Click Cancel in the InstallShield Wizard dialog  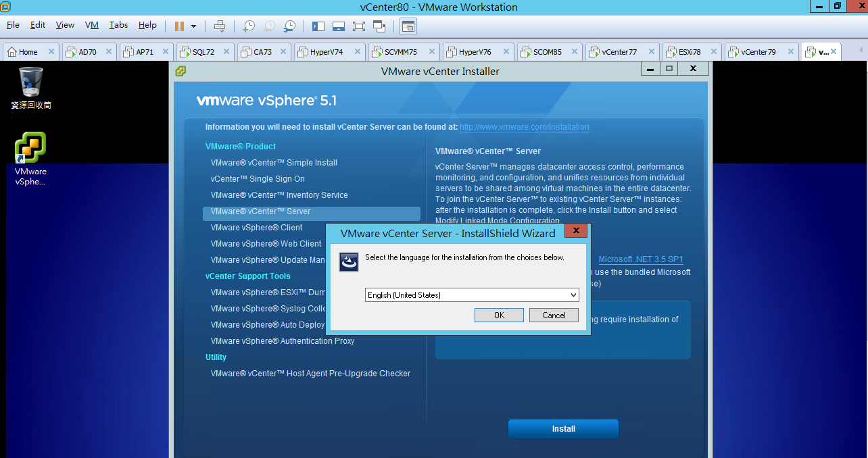[554, 315]
